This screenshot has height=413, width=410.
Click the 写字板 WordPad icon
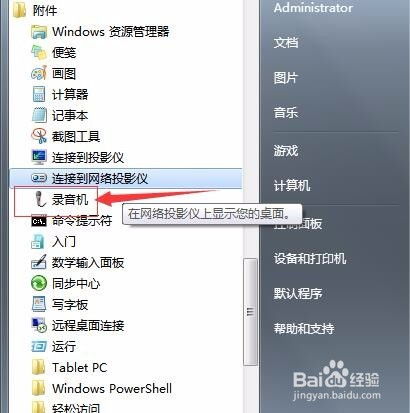39,304
